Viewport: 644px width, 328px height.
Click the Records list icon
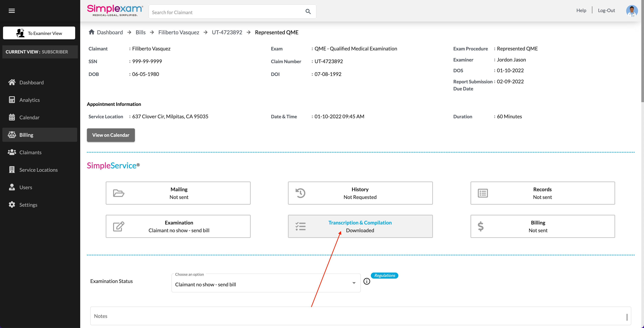[x=483, y=193]
